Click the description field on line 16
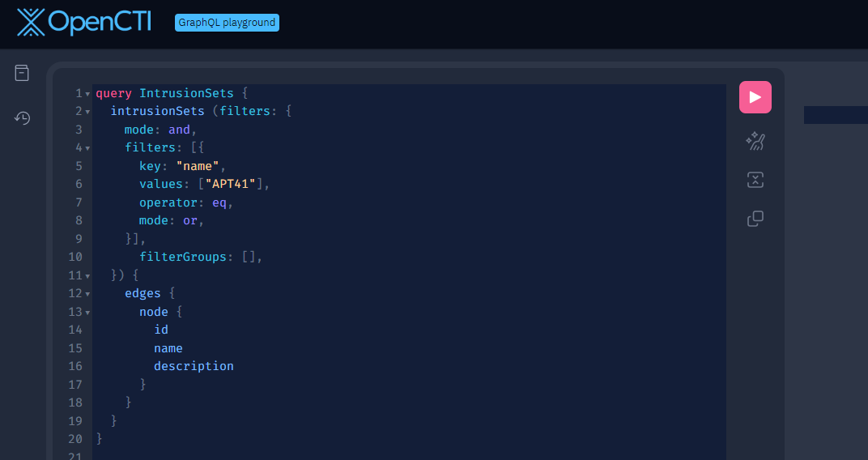Image resolution: width=868 pixels, height=460 pixels. coord(194,367)
